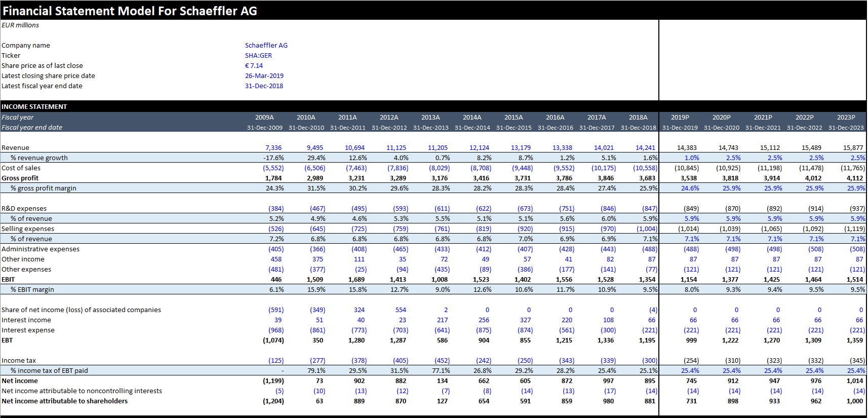Click 2011A EBIT margin 15.8%
This screenshot has width=868, height=418.
tap(358, 290)
